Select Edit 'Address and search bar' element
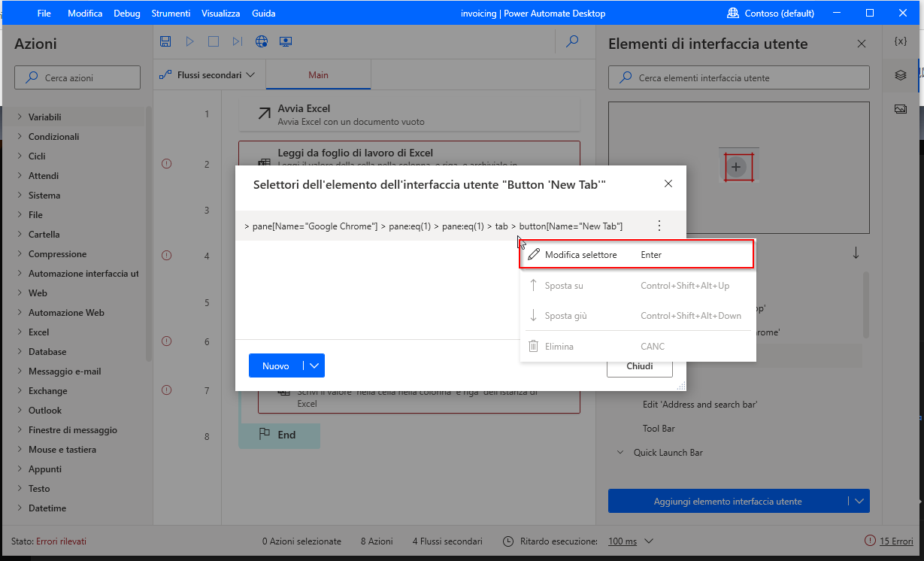Screen dimensions: 924x561 point(699,405)
